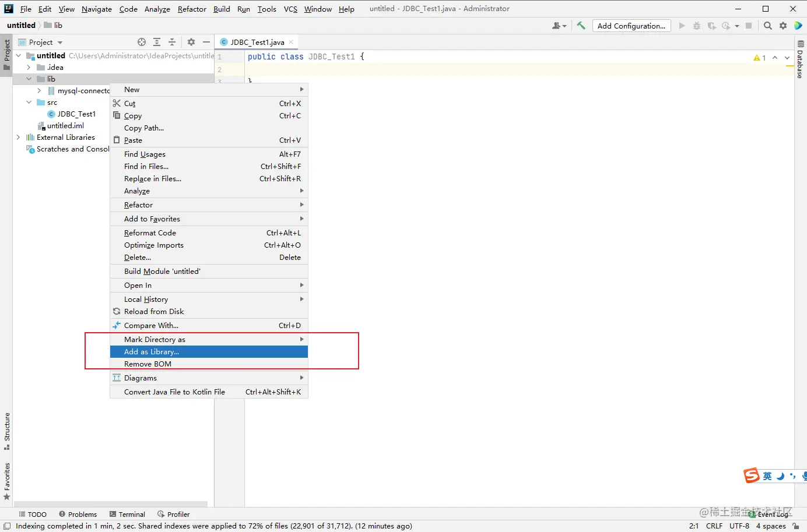
Task: Open the Structure tool window
Action: point(6,431)
